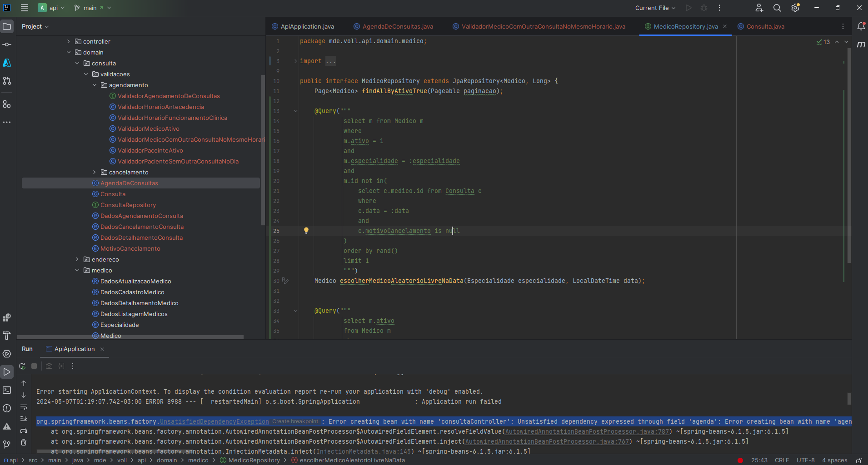Collapse the domain folder
Image resolution: width=868 pixels, height=465 pixels.
pos(69,52)
